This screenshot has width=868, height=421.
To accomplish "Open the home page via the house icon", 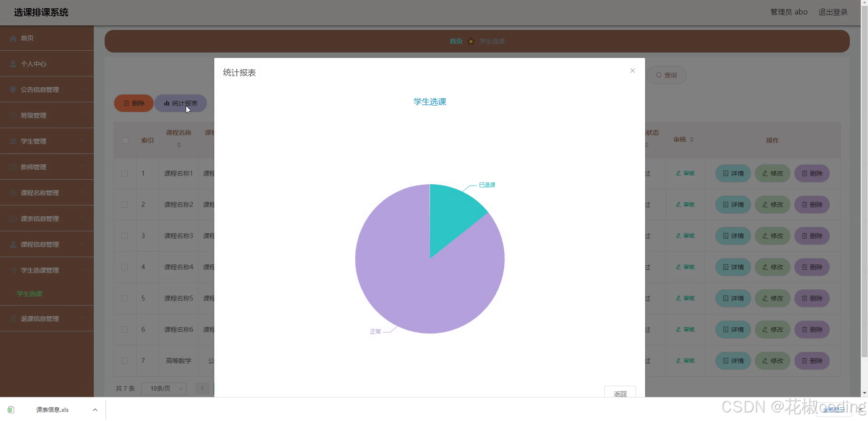I will pos(12,38).
